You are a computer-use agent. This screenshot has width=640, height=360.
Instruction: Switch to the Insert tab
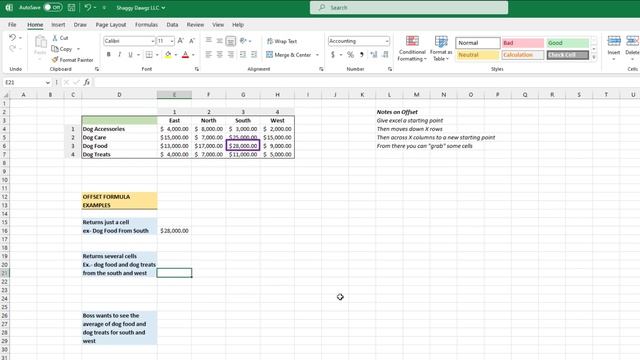[x=58, y=24]
